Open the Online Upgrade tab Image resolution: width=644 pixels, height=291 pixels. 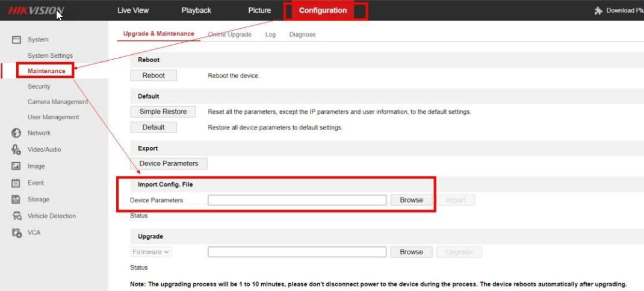229,35
